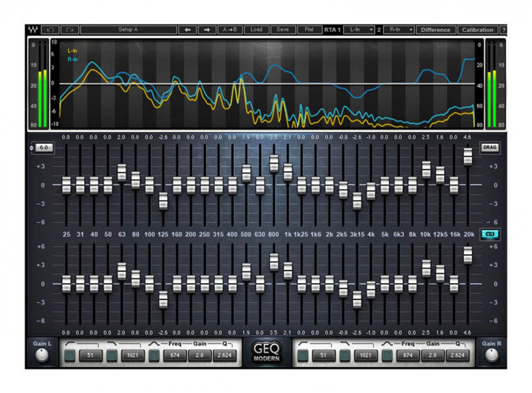
Task: Go to previous preset with the left arrow
Action: [188, 30]
